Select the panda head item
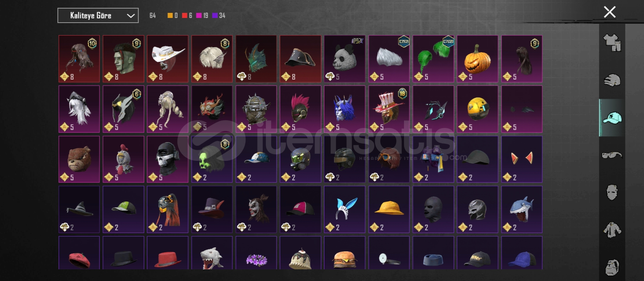644x281 pixels. (345, 59)
